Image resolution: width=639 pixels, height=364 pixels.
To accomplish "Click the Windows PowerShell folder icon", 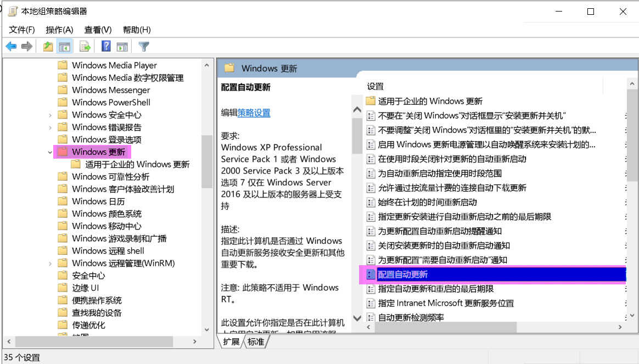I will [63, 102].
